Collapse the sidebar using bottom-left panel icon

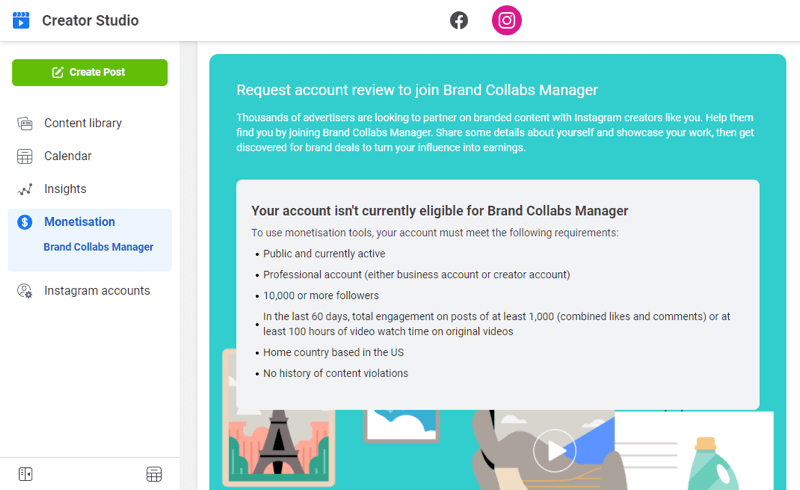26,474
